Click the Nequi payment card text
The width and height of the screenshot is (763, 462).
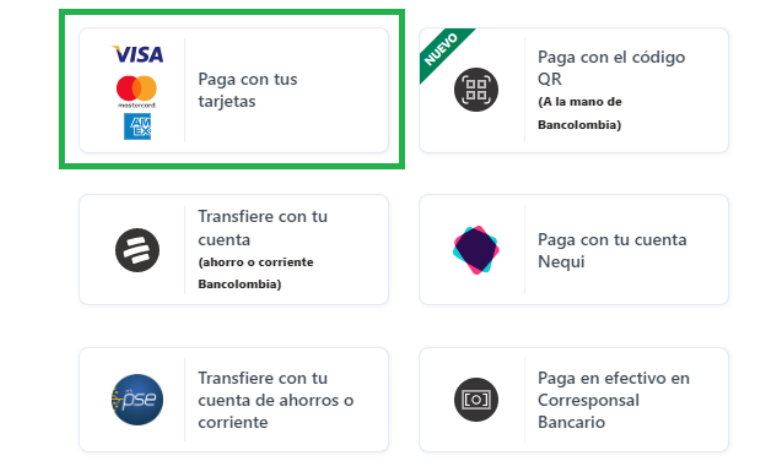pos(612,250)
